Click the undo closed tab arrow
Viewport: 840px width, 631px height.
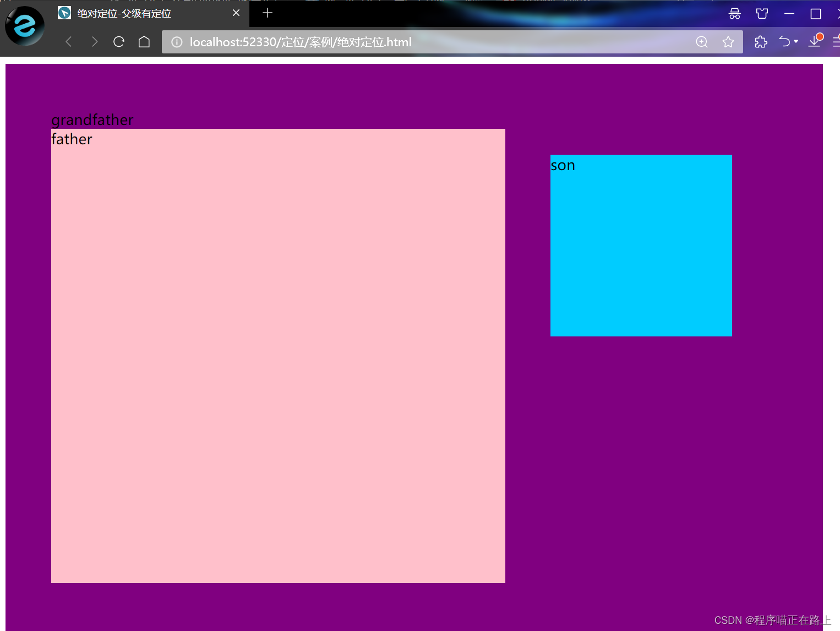pos(784,42)
